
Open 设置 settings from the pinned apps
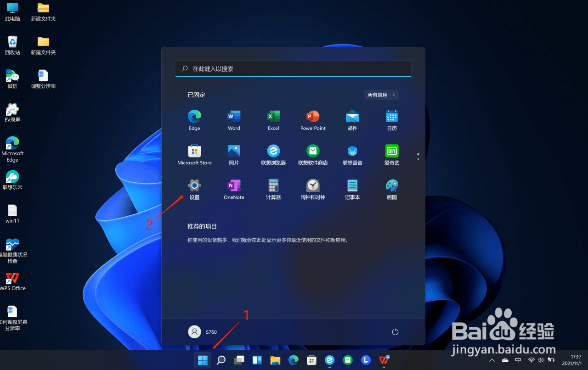tap(194, 189)
